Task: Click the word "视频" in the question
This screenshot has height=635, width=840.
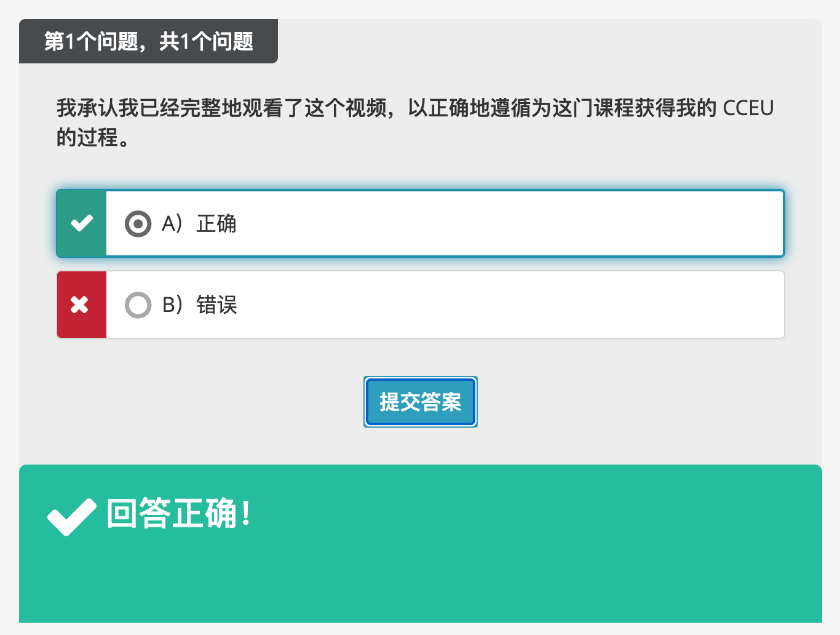Action: (x=366, y=108)
